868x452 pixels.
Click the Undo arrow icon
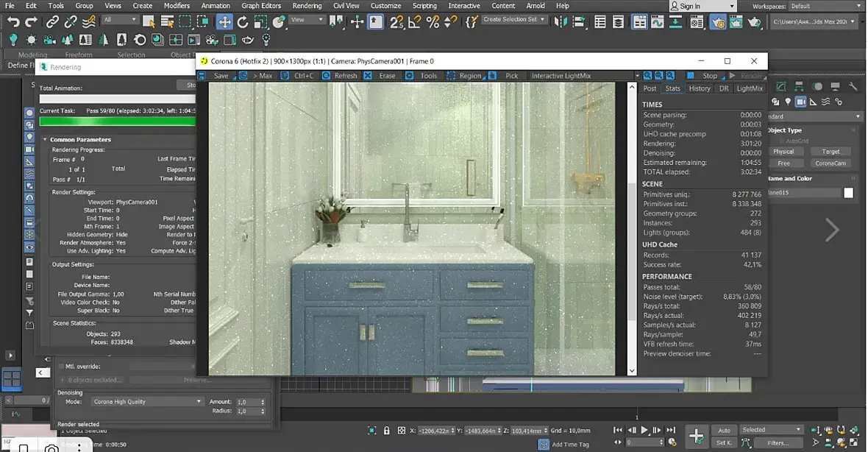click(x=13, y=21)
